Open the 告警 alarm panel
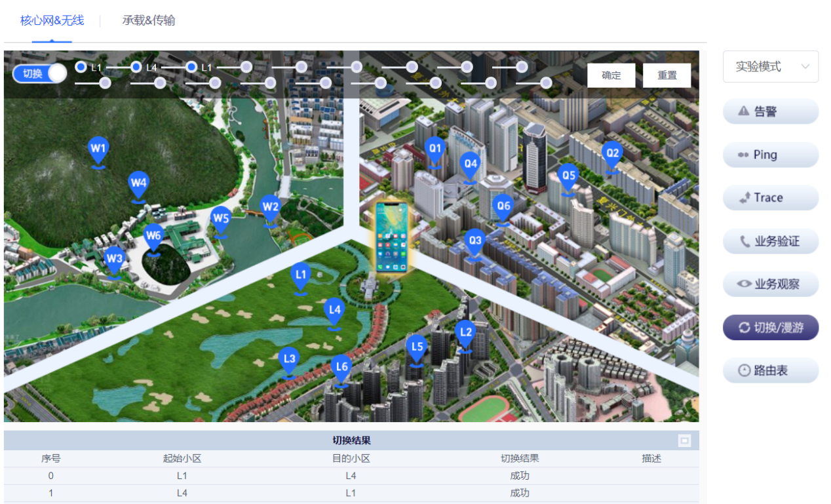Screen dimensions: 831x504 click(770, 111)
